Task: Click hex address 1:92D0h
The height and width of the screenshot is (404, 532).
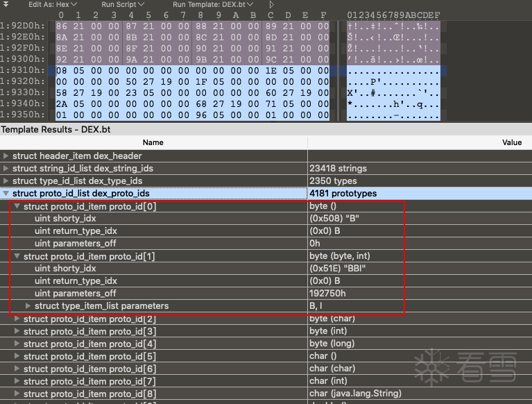Action: point(22,26)
